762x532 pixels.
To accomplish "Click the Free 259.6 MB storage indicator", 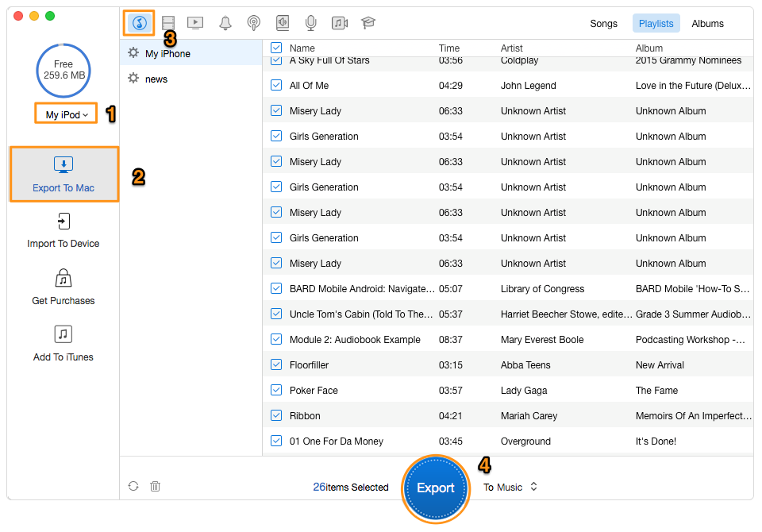I will (63, 70).
